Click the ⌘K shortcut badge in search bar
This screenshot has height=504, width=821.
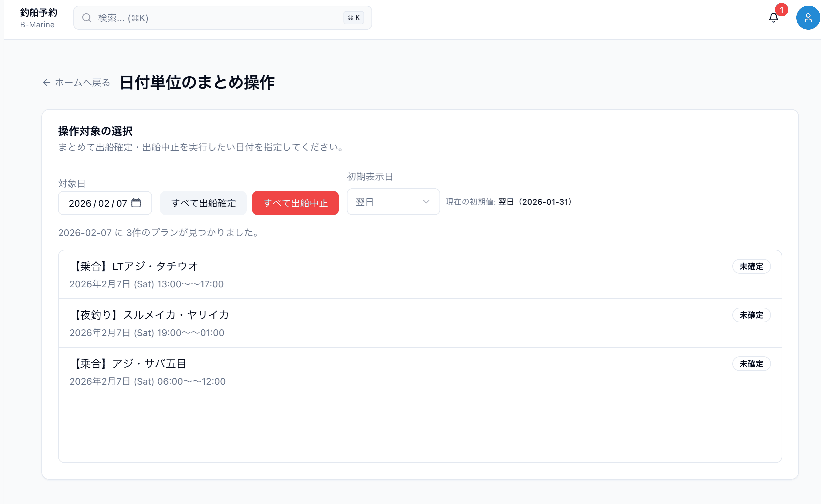click(x=354, y=18)
